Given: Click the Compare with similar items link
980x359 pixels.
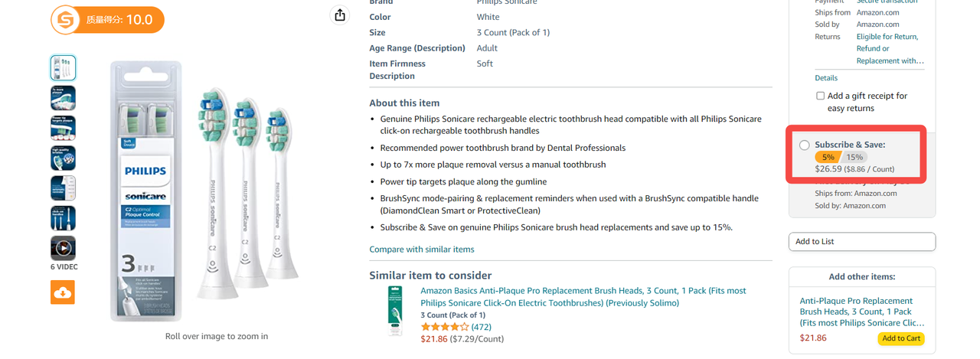Looking at the screenshot, I should tap(421, 250).
